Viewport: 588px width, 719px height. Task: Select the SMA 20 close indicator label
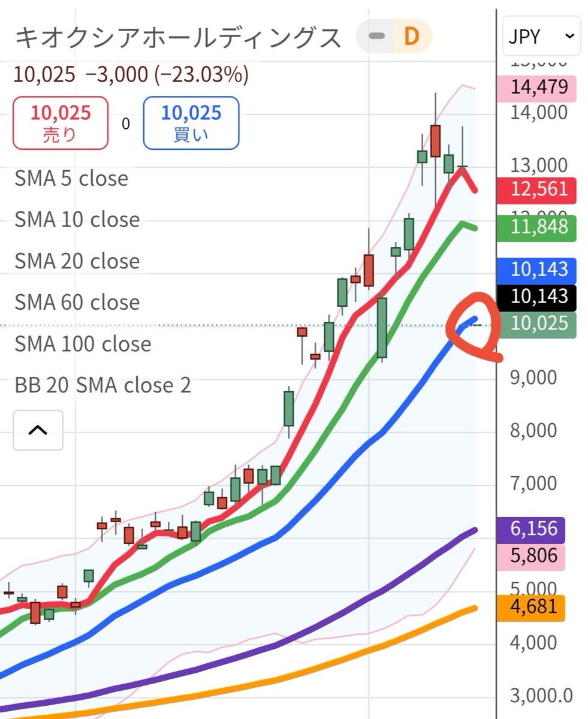(77, 261)
